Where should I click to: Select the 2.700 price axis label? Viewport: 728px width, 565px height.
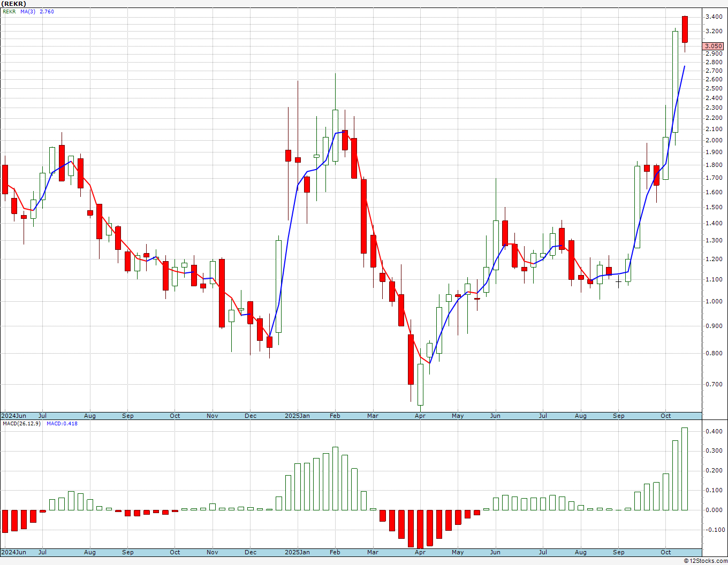click(714, 71)
